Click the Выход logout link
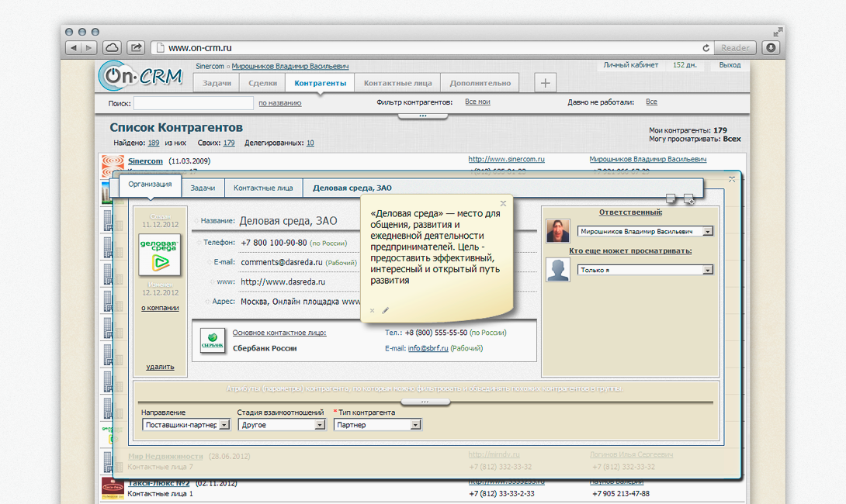 [730, 65]
